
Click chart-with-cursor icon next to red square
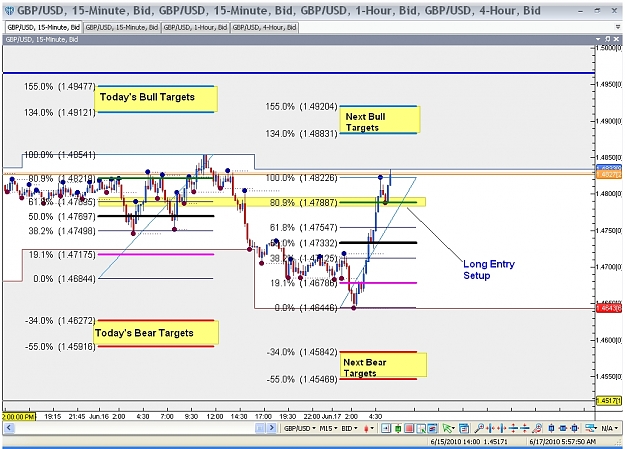click(x=421, y=429)
